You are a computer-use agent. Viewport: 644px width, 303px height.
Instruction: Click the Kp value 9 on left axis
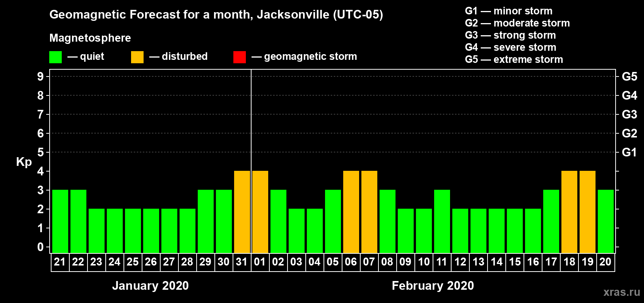(41, 77)
